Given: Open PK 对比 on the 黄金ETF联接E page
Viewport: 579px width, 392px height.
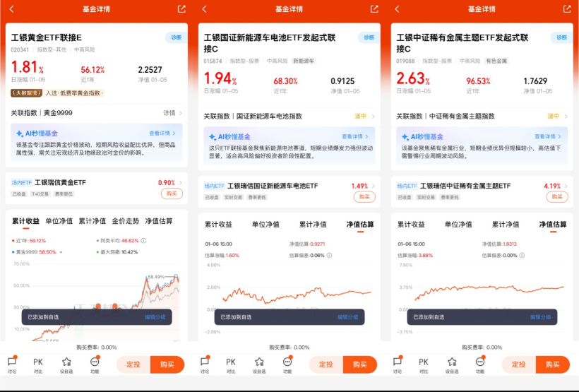Looking at the screenshot, I should [38, 364].
